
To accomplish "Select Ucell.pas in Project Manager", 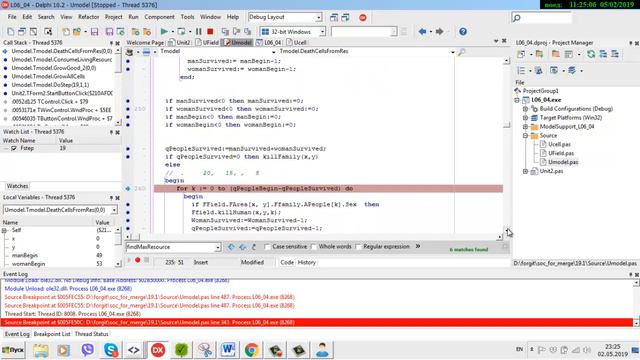I will point(559,144).
